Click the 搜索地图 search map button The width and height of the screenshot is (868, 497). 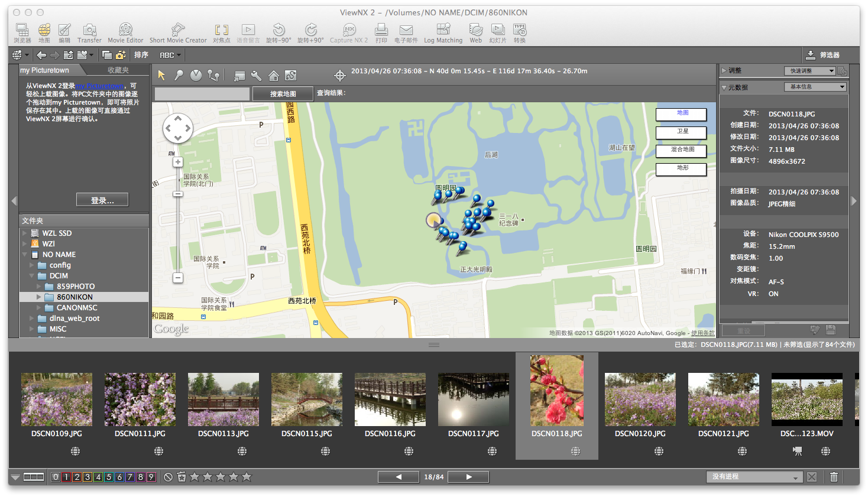coord(283,94)
